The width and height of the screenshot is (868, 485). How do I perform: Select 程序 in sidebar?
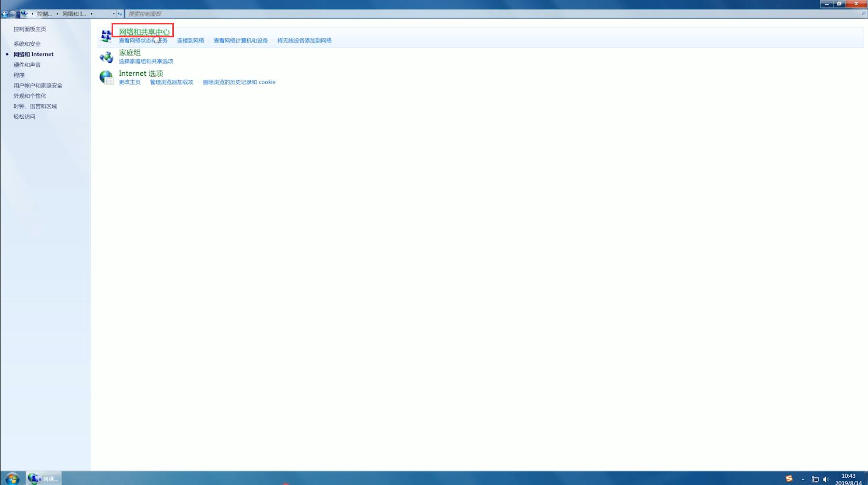pyautogui.click(x=19, y=75)
